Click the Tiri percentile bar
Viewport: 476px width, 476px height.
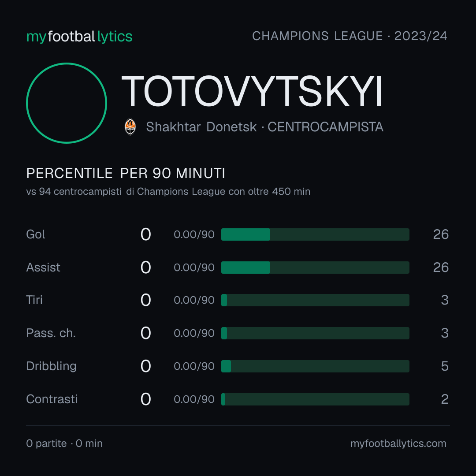315,300
